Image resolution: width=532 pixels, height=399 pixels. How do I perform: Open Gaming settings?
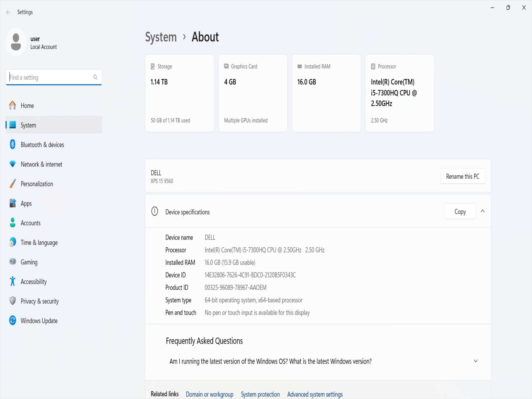click(x=54, y=262)
